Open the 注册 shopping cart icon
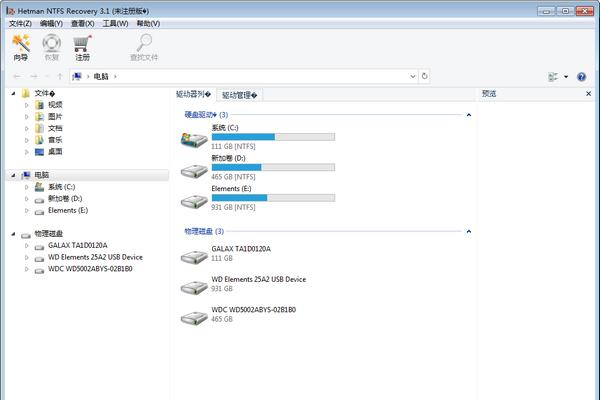This screenshot has width=600, height=400. [x=82, y=43]
